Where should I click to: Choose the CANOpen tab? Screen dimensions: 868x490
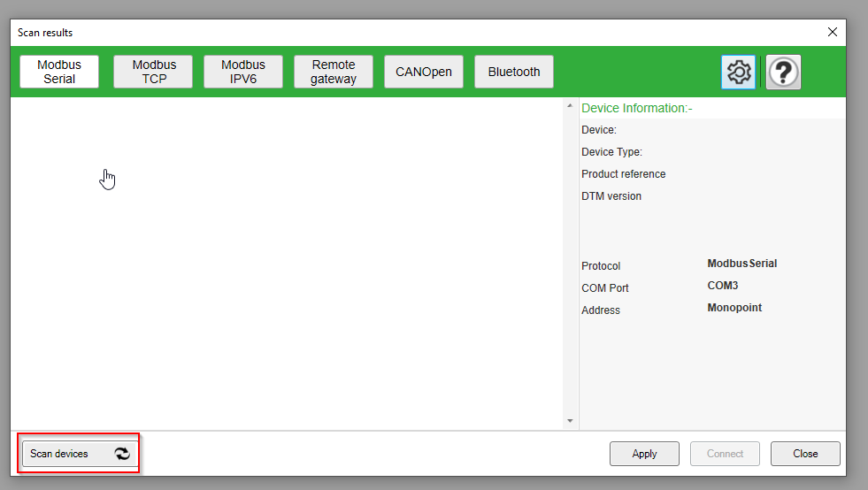pos(424,72)
